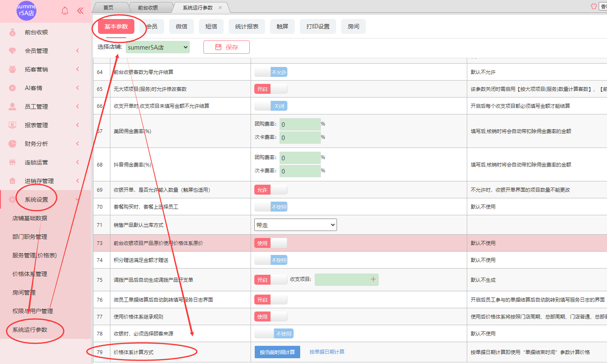Click the 员工管理 person icon
The width and height of the screenshot is (607, 364).
[12, 107]
